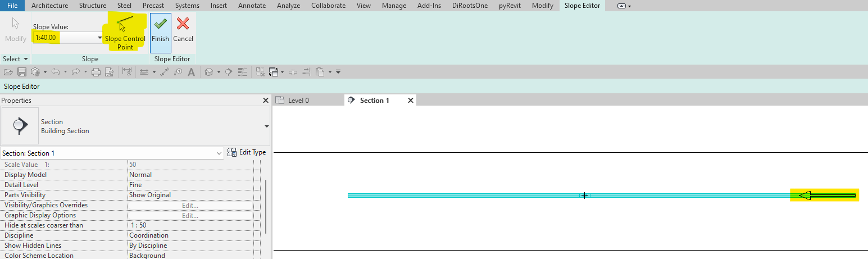868x259 pixels.
Task: Click the Aligned Dimension icon
Action: coord(165,72)
